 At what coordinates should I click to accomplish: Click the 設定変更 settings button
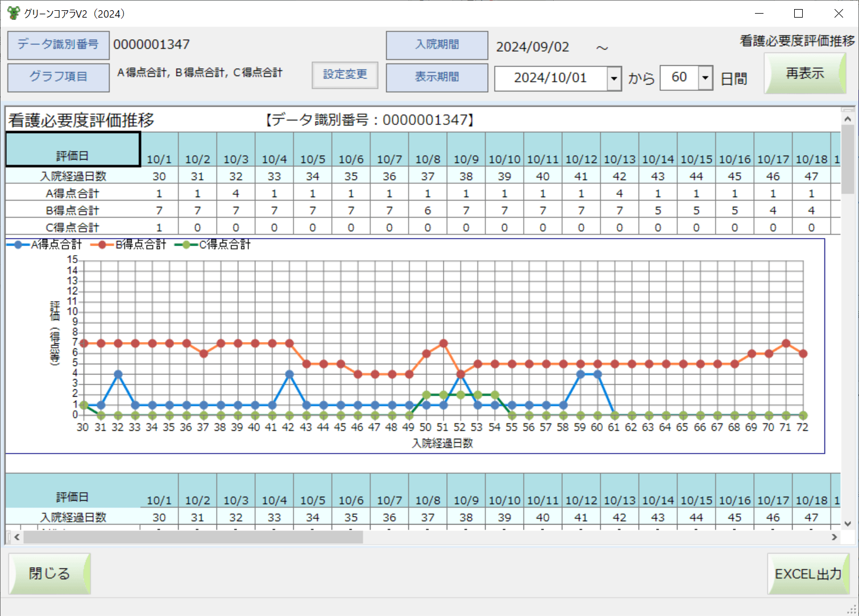(x=345, y=74)
